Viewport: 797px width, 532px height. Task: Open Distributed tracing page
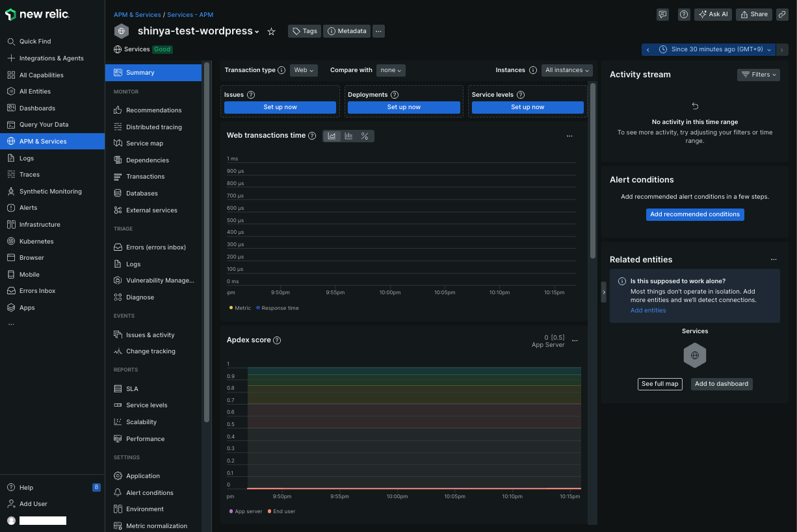click(153, 127)
